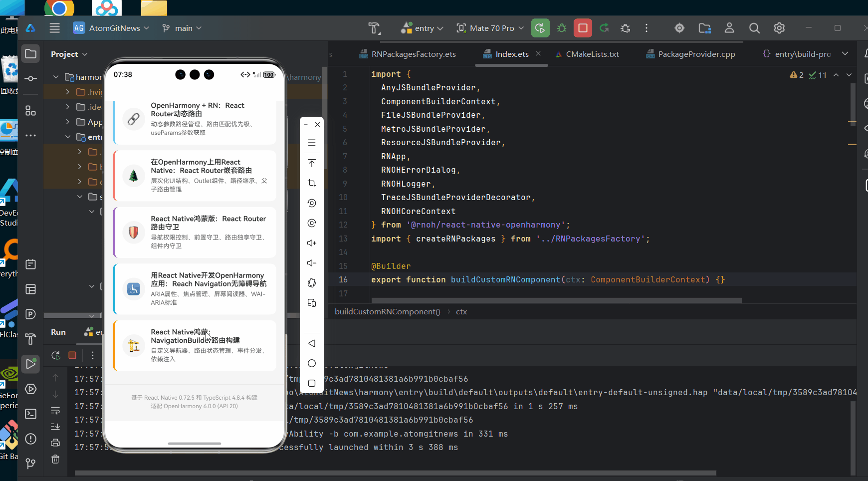Click emulator volume up icon
The width and height of the screenshot is (868, 481).
pos(312,243)
